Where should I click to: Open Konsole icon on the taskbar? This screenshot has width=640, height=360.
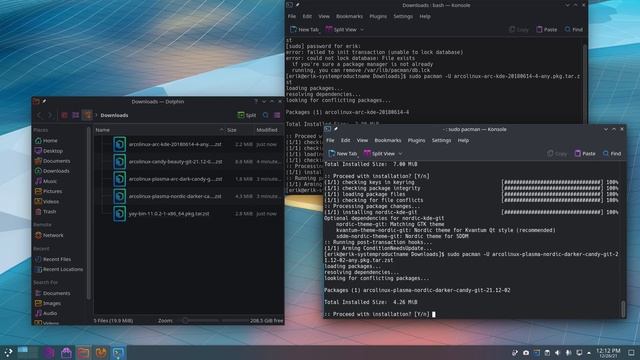pyautogui.click(x=118, y=353)
